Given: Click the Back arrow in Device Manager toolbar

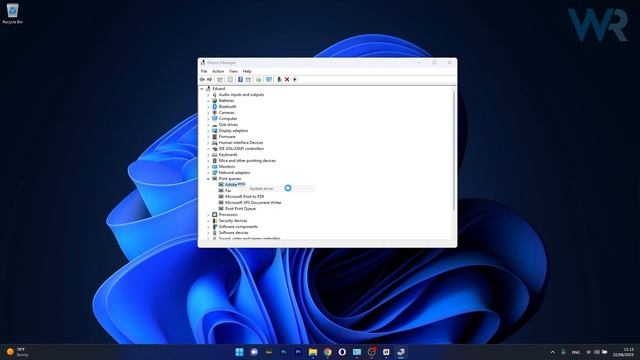Looking at the screenshot, I should pos(202,80).
